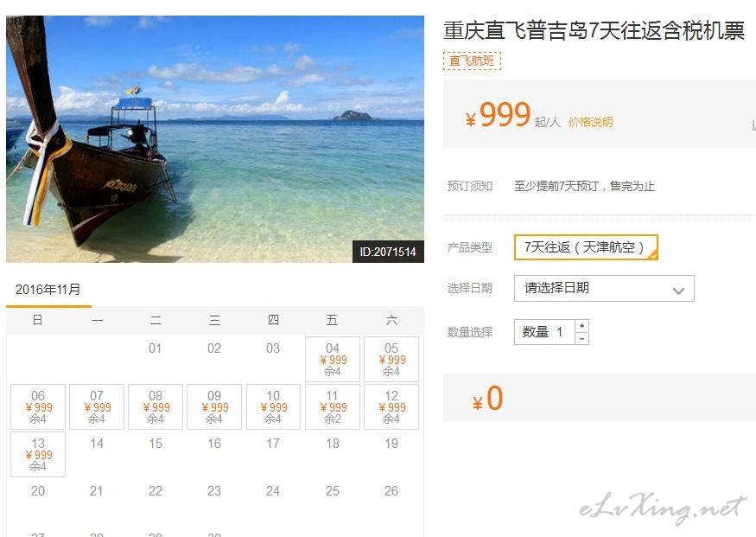Pick November 05 priced ¥999

click(x=391, y=360)
